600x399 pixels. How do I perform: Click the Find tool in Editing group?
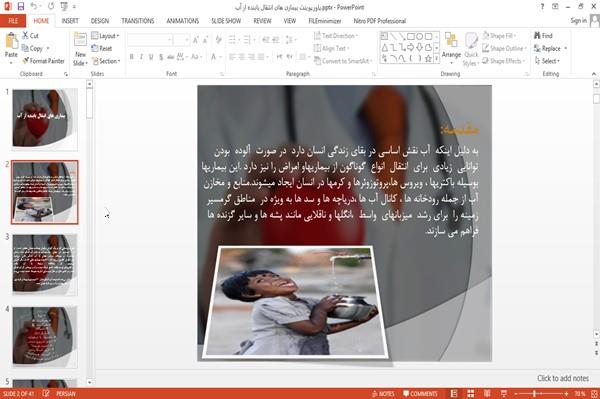543,36
